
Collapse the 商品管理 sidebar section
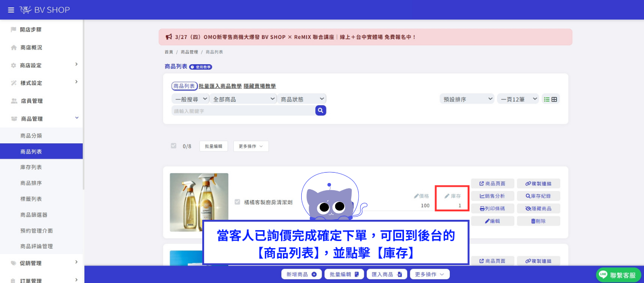pyautogui.click(x=41, y=119)
